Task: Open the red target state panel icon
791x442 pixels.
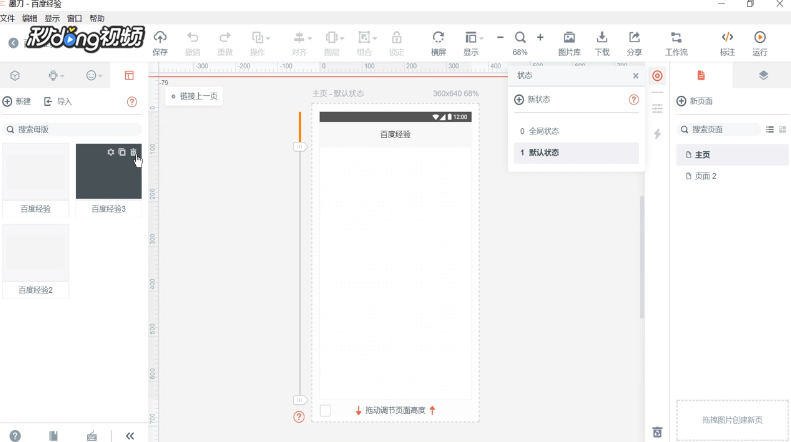Action: 657,76
